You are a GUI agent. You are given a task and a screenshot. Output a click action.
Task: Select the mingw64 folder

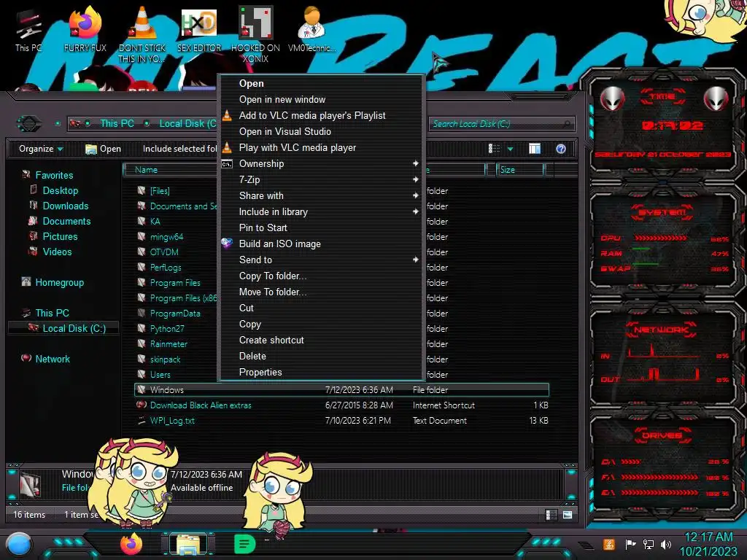(x=166, y=237)
